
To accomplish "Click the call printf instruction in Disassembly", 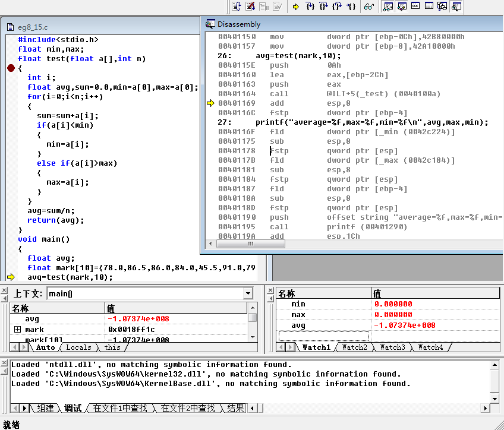I will point(313,227).
